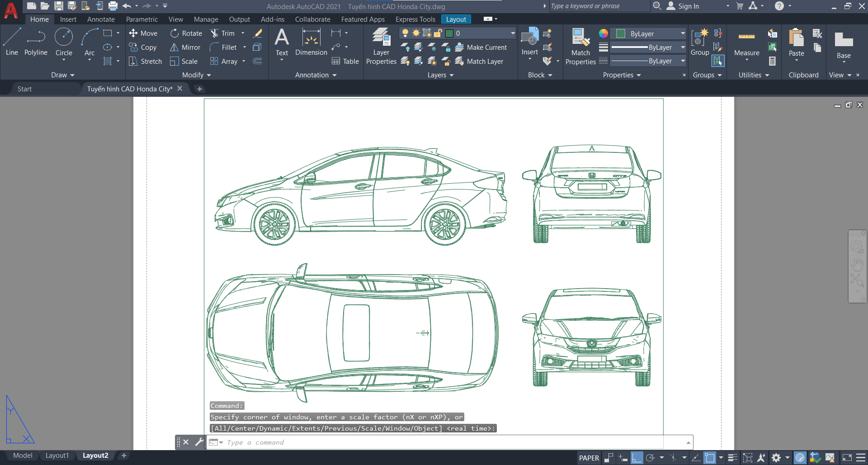Image resolution: width=868 pixels, height=465 pixels.
Task: Toggle PAPER space in status bar
Action: coord(589,458)
